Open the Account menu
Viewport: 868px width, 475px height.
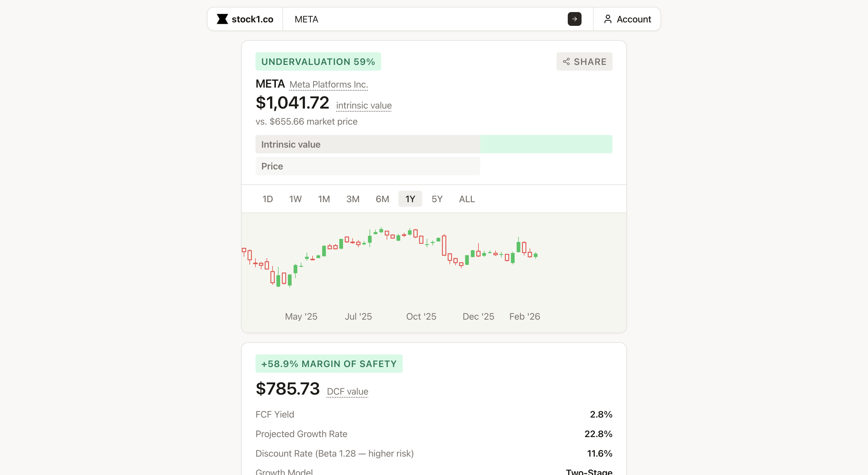pyautogui.click(x=627, y=19)
